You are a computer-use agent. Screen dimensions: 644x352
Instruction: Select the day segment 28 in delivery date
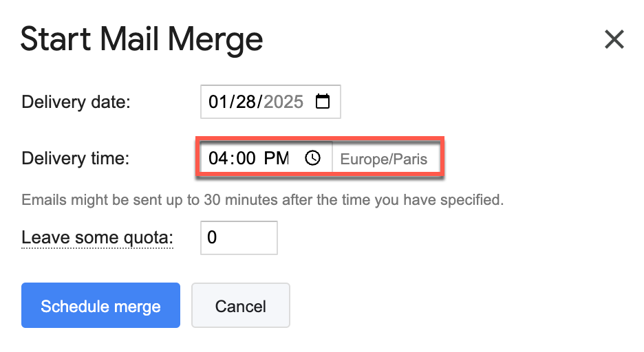246,102
